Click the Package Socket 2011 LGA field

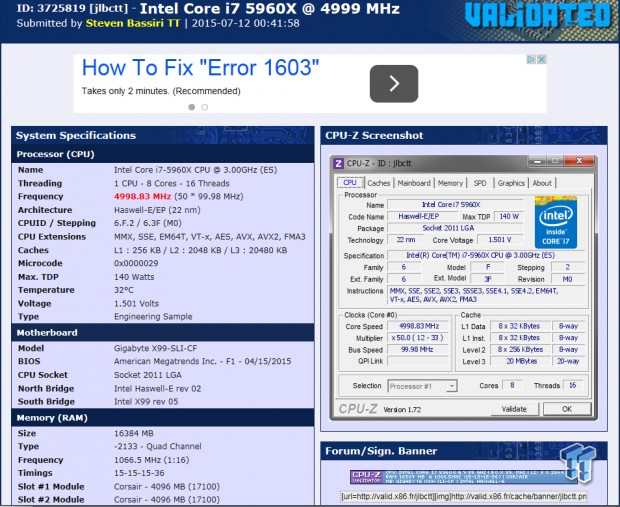click(x=455, y=228)
